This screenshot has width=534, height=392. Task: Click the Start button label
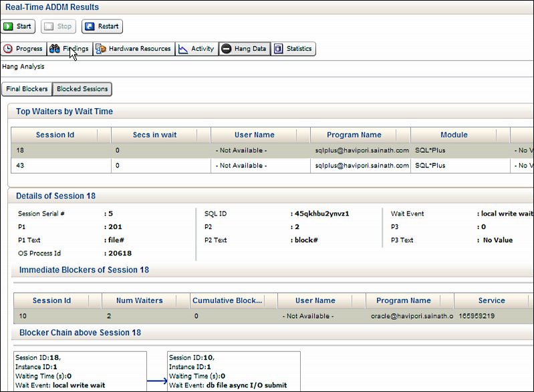[x=24, y=26]
